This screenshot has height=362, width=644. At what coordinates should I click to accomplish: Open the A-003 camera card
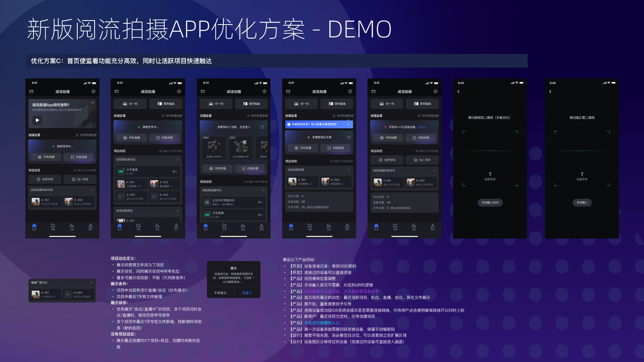[x=131, y=197]
